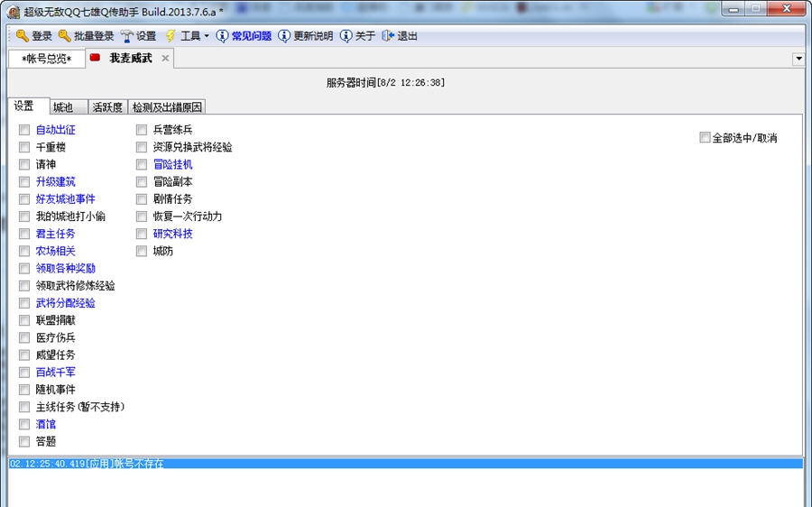Click the 退出 exit icon

[x=388, y=36]
